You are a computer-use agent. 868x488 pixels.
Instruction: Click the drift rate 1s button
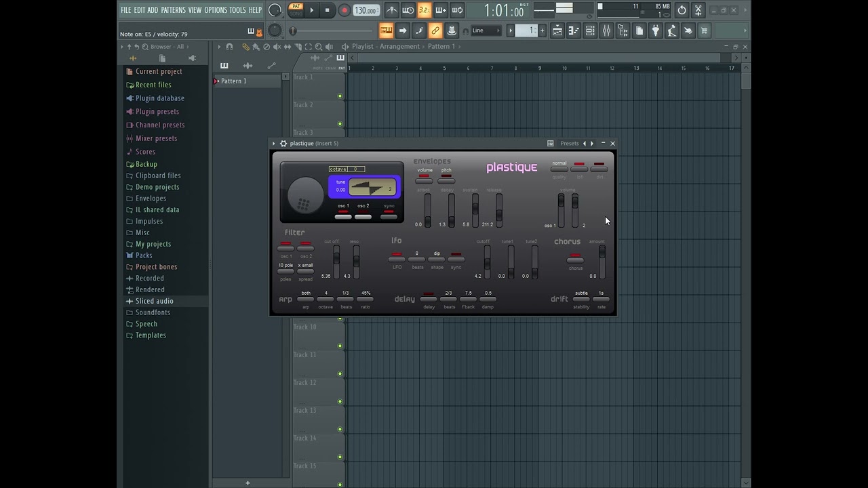tap(601, 299)
